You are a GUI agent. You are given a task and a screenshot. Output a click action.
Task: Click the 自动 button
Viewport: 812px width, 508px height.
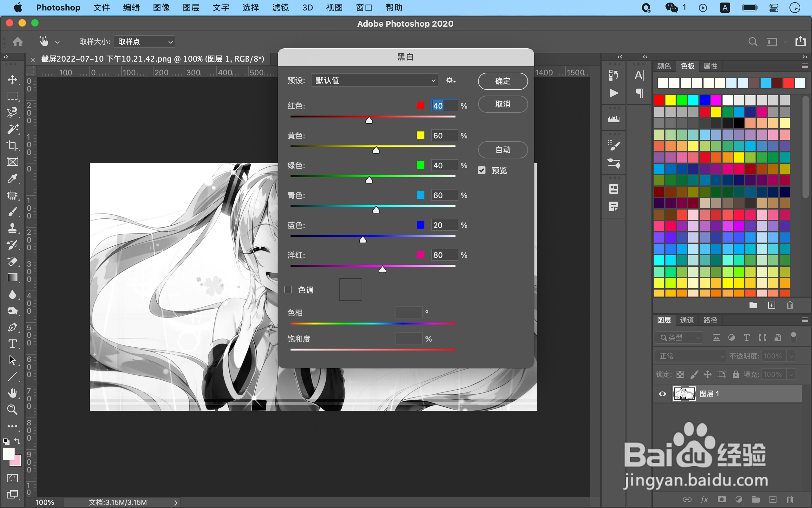point(503,150)
